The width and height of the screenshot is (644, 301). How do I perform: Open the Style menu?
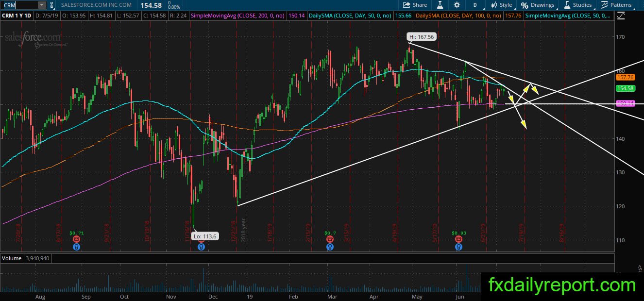502,5
